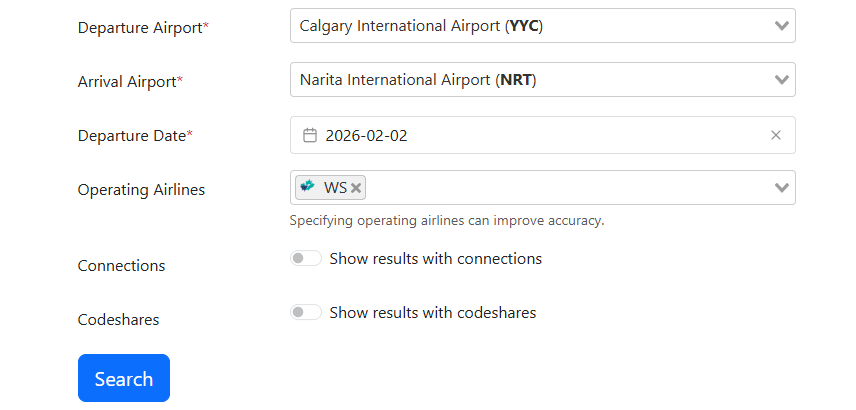
Task: Click the Departure Airport chevron arrow
Action: [781, 26]
